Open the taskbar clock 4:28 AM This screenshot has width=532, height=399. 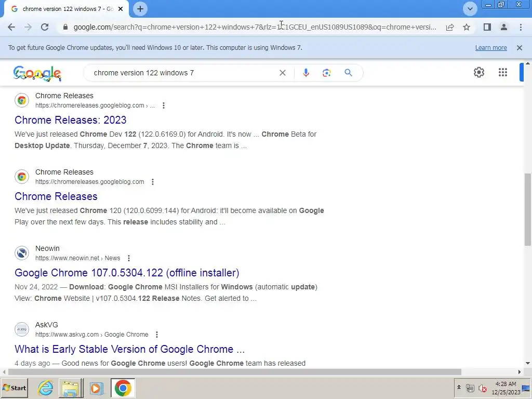(506, 388)
